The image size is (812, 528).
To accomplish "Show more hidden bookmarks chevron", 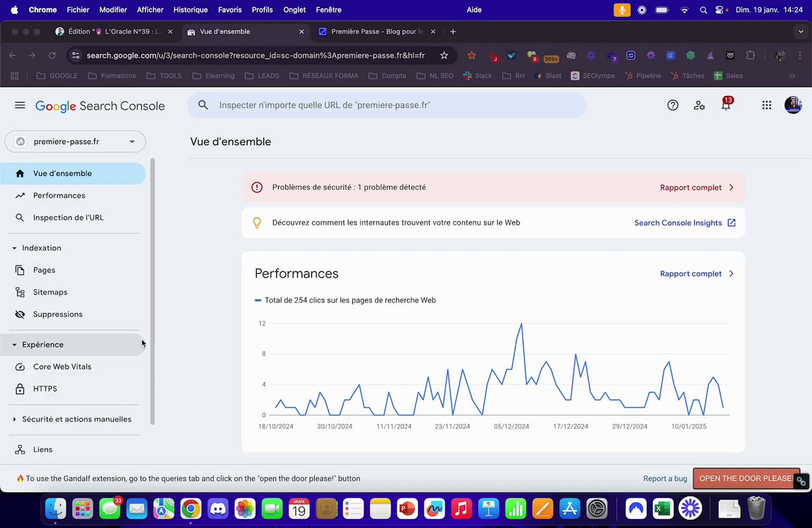I will click(x=792, y=76).
